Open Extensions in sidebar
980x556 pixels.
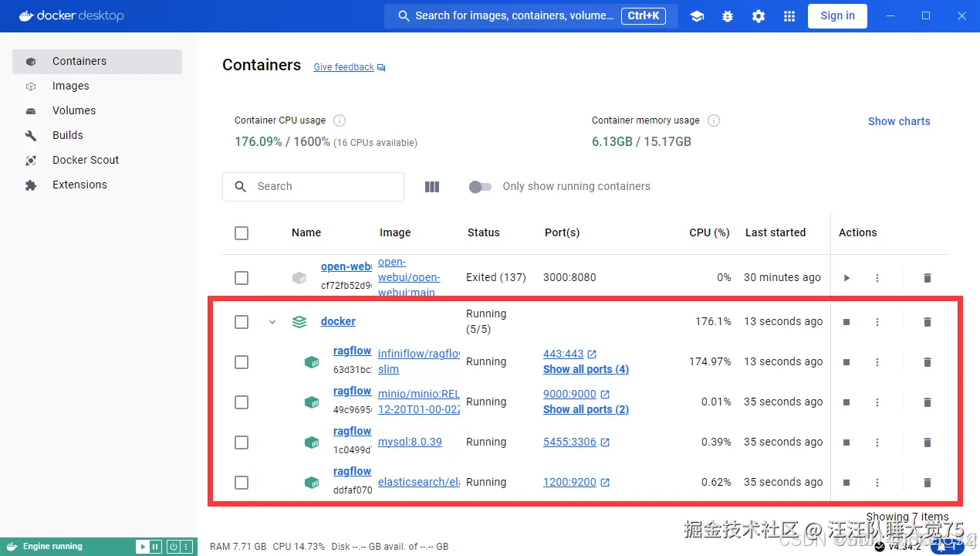[97, 185]
